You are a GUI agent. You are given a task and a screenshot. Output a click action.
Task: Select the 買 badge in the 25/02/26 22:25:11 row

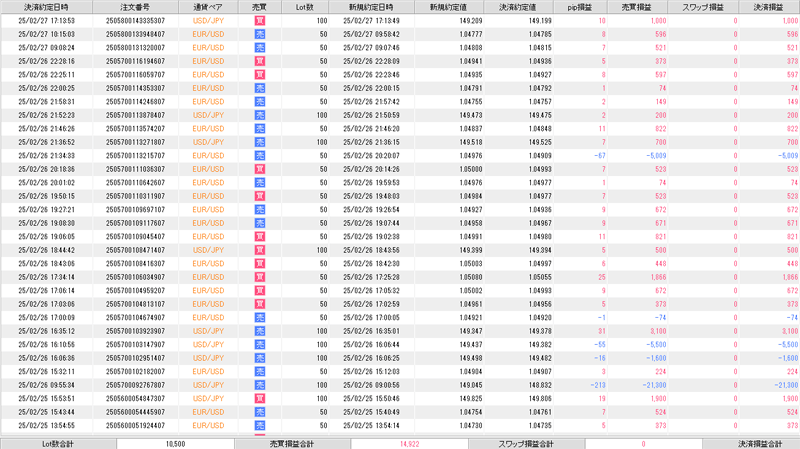pyautogui.click(x=260, y=74)
